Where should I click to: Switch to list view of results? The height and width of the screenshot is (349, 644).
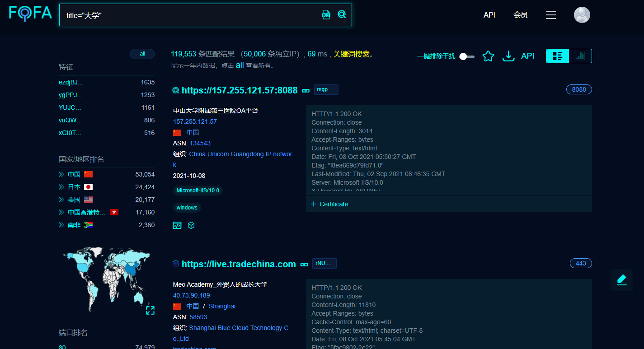[558, 56]
